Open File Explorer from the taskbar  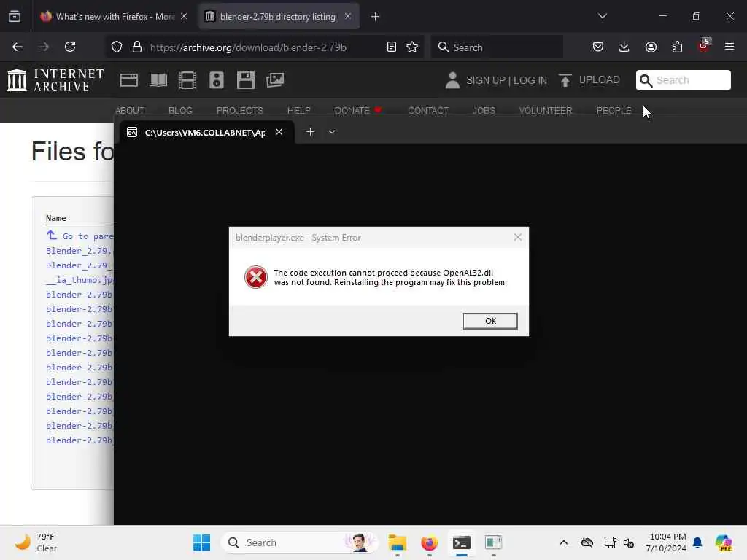pyautogui.click(x=397, y=542)
